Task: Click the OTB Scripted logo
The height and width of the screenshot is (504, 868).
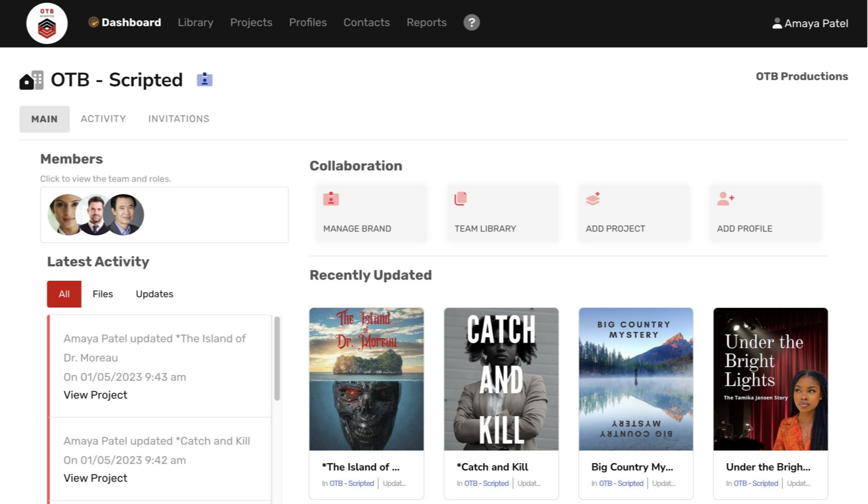Action: click(x=47, y=23)
